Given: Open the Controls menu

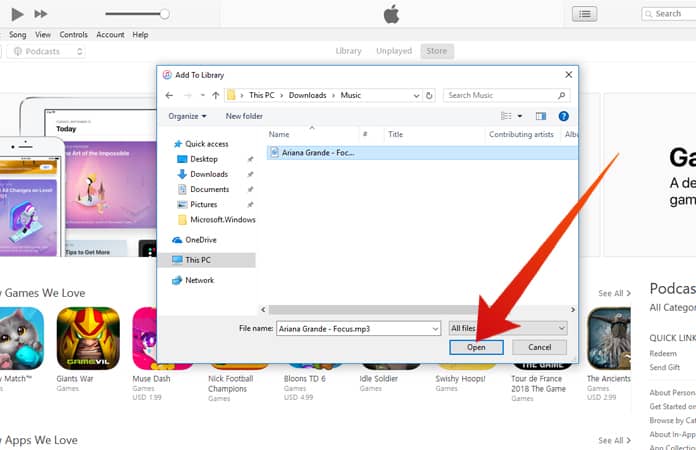Looking at the screenshot, I should click(x=73, y=34).
